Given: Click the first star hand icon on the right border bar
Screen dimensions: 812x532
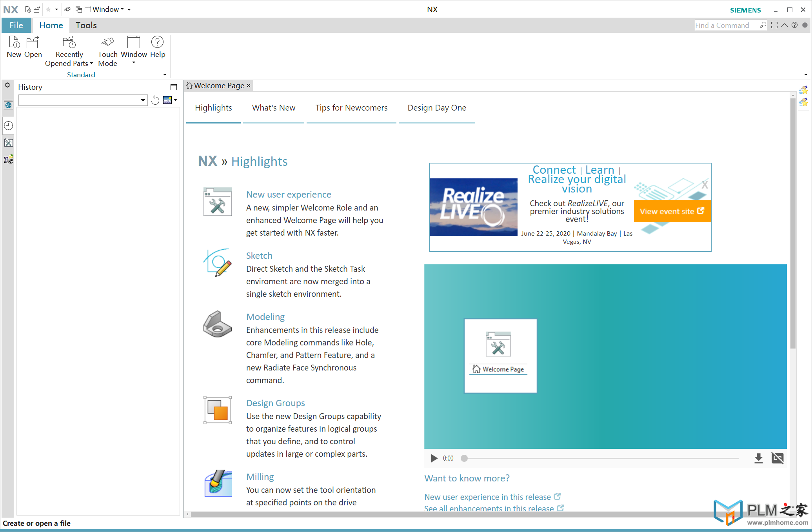Looking at the screenshot, I should click(804, 90).
